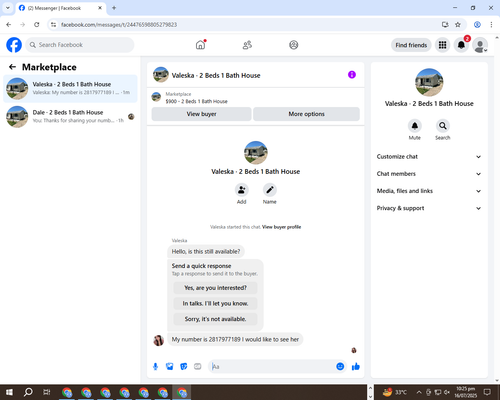Open the notifications bell
This screenshot has height=400, width=500.
point(461,45)
